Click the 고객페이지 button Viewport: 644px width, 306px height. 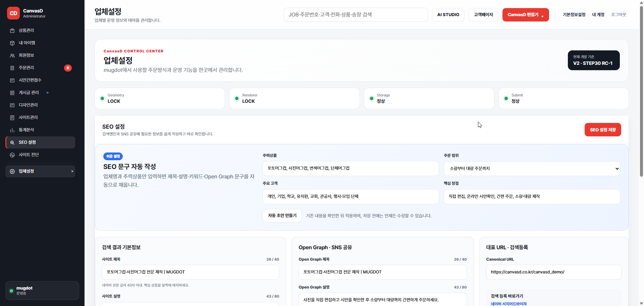click(483, 15)
